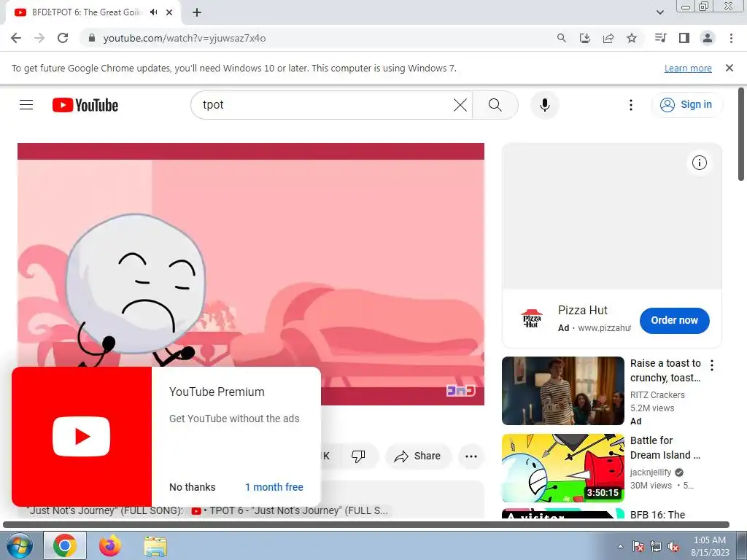Click the YouTube Premium red logo panel
This screenshot has width=747, height=560.
(x=82, y=437)
